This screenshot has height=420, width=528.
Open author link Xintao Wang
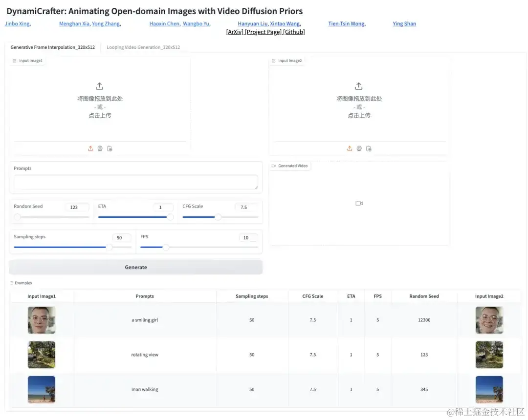[285, 23]
